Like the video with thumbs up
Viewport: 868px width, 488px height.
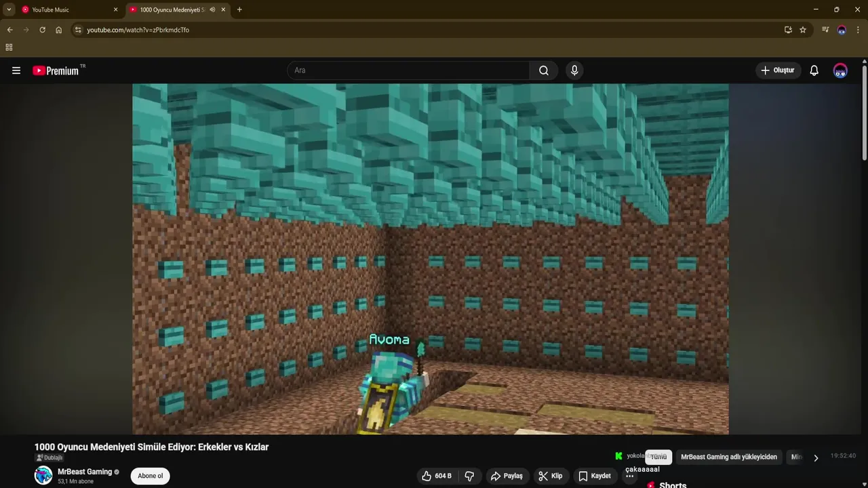[x=436, y=476]
